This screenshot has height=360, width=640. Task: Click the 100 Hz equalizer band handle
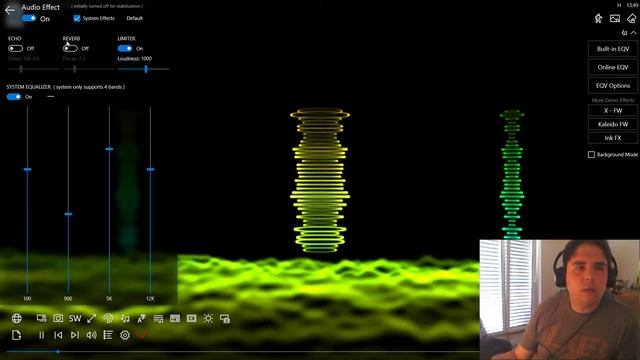(x=27, y=169)
